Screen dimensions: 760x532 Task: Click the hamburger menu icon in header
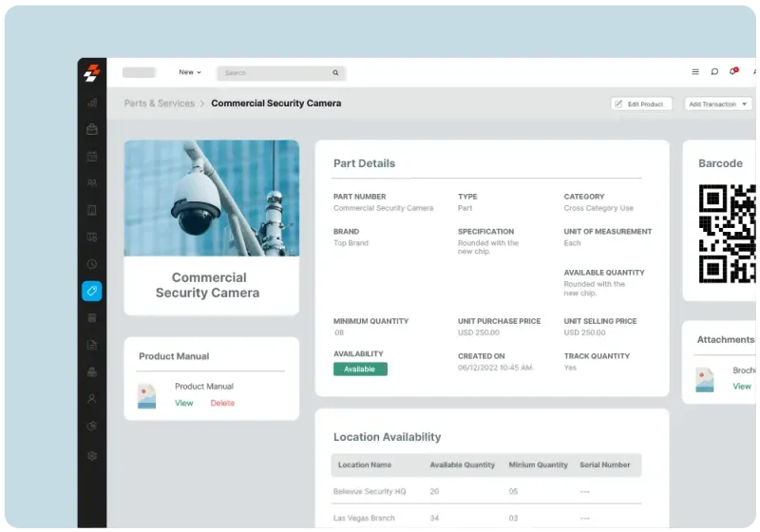695,72
